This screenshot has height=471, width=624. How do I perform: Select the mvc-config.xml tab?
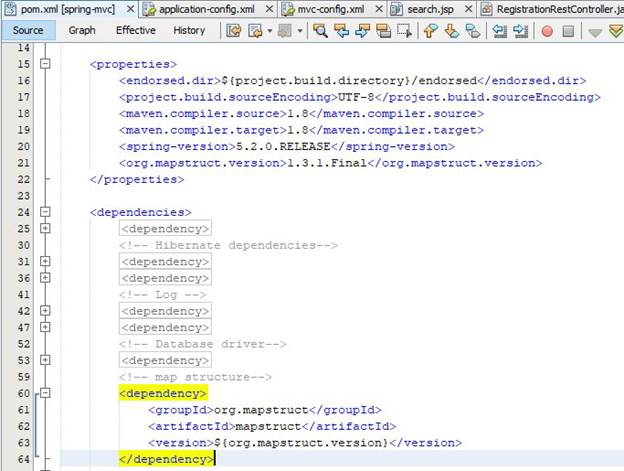[x=331, y=9]
